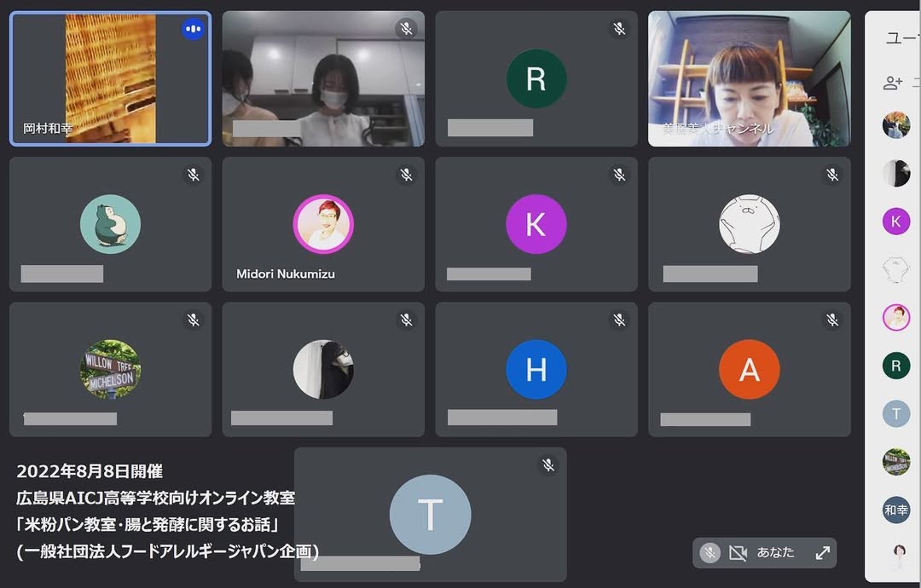Click the muted mic icon on R tile
921x588 pixels.
coord(619,29)
